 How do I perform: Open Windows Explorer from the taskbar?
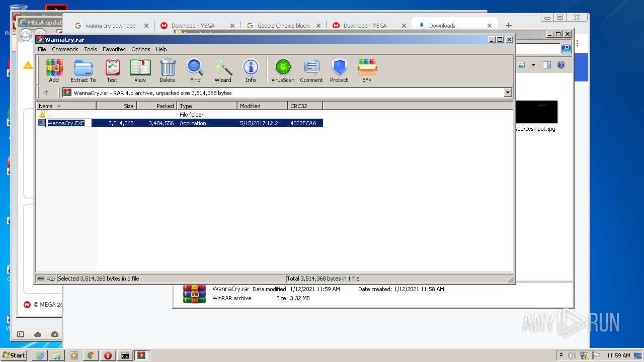57,355
